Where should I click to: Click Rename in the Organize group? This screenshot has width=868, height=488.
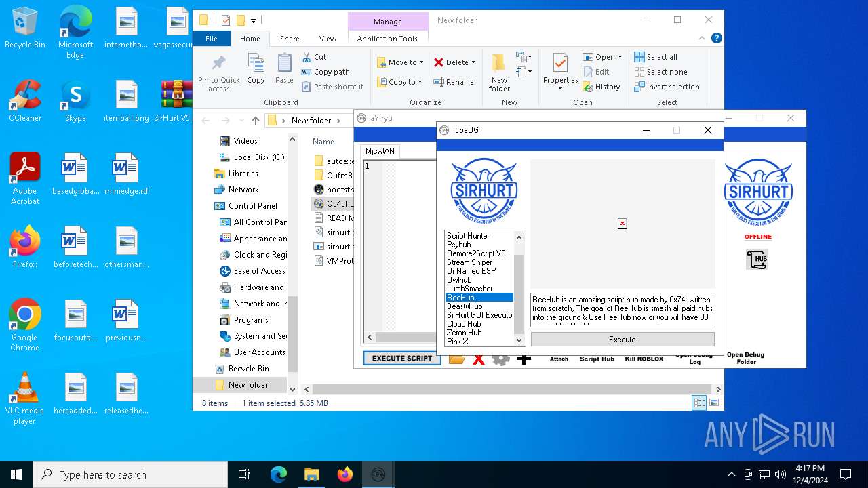click(454, 82)
